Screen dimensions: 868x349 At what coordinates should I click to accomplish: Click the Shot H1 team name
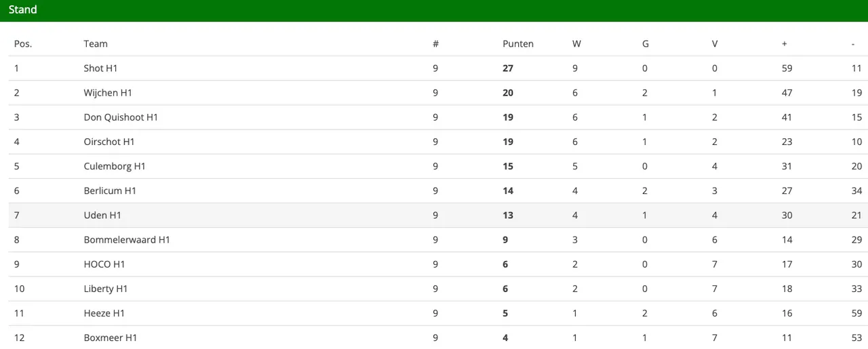pos(100,68)
